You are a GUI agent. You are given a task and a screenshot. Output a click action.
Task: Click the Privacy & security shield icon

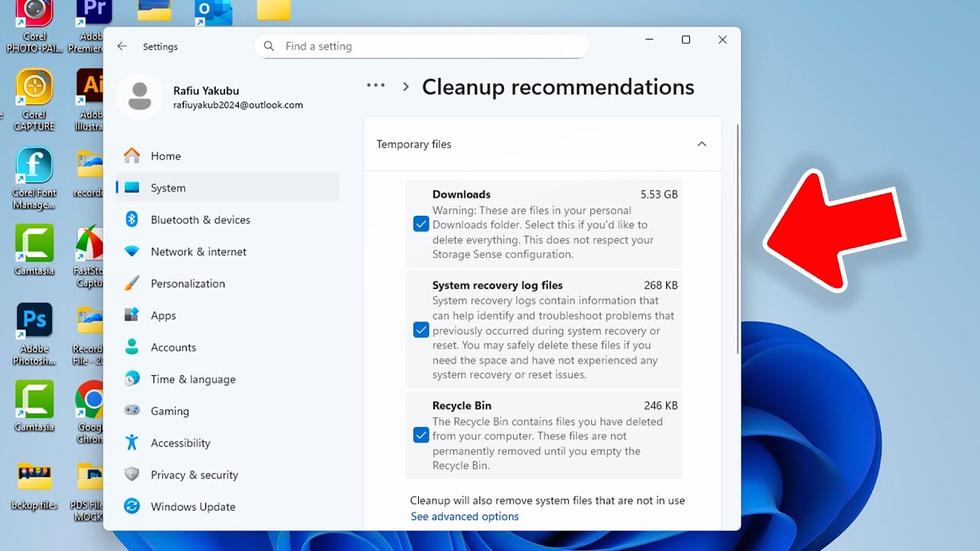click(132, 474)
